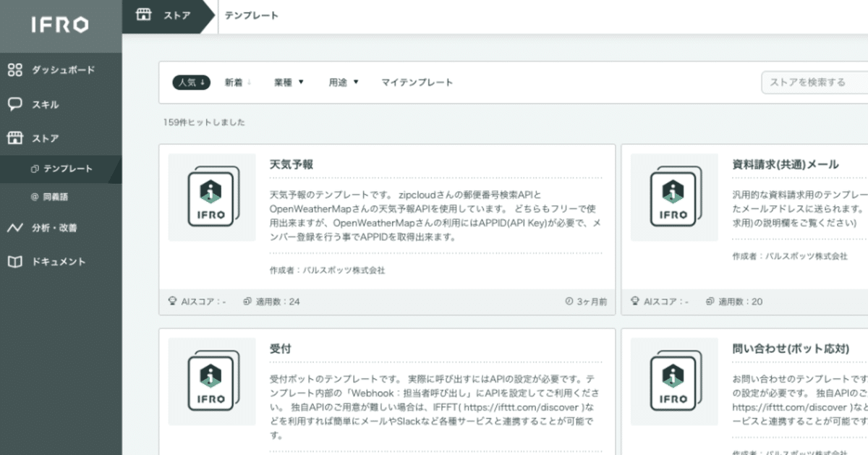Click the 受付 description text
Screen dimensions: 868x455
(x=435, y=407)
